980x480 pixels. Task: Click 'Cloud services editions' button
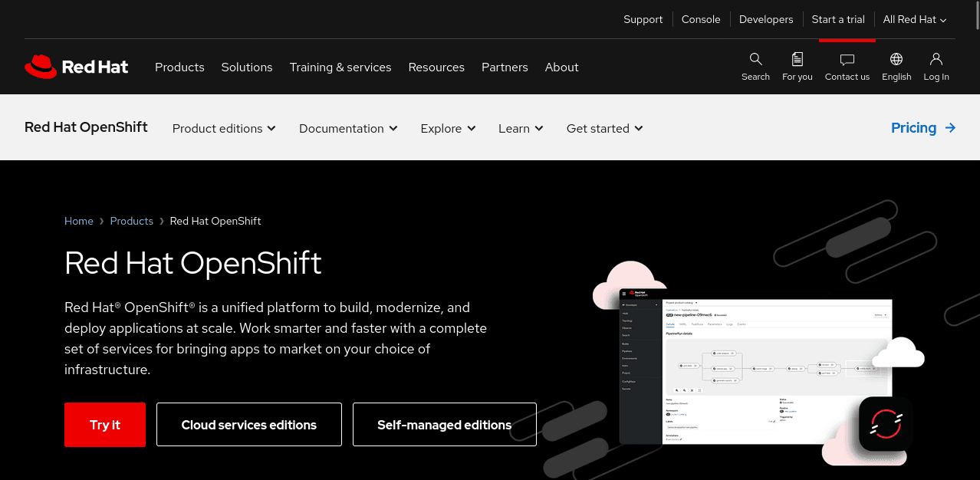coord(248,424)
